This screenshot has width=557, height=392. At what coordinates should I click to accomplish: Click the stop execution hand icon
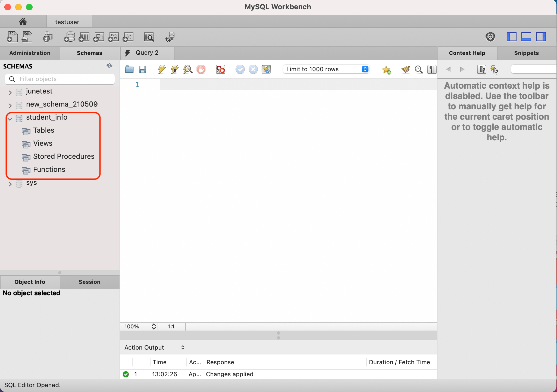point(201,69)
